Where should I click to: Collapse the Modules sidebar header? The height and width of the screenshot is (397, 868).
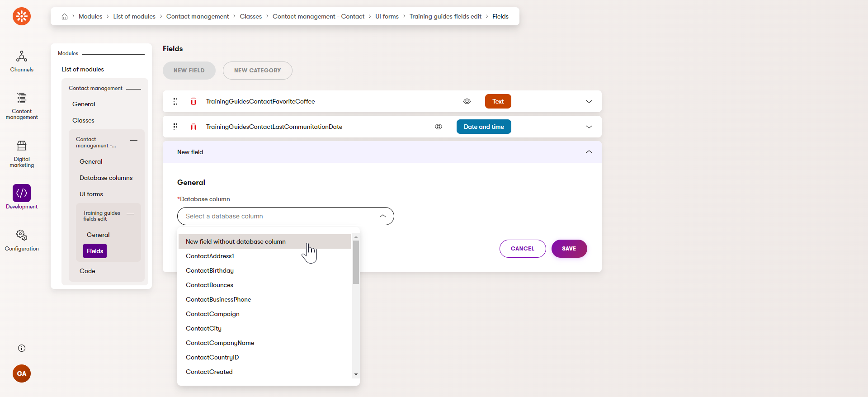(113, 54)
